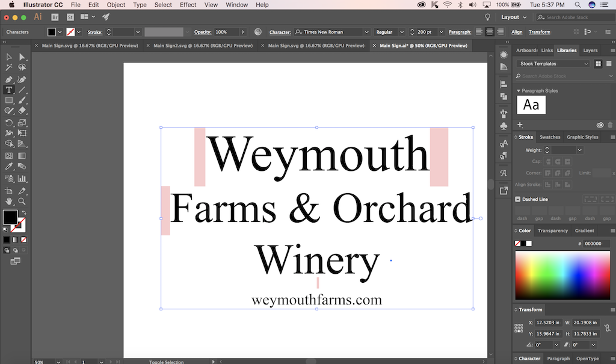Select the Free Transform tool
This screenshot has height=364, width=616.
(22, 133)
